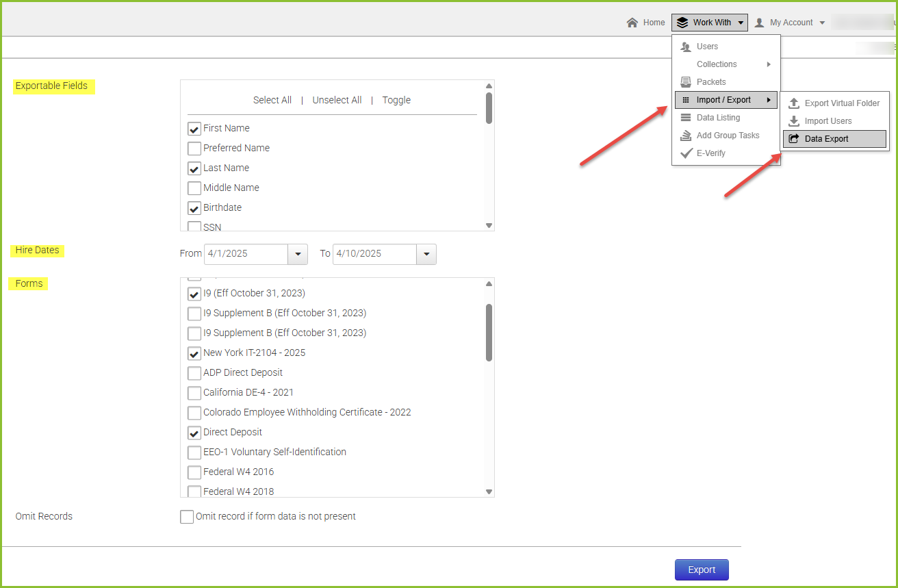This screenshot has height=588, width=898.
Task: Click Exportable Fields scroll up arrow
Action: point(489,86)
